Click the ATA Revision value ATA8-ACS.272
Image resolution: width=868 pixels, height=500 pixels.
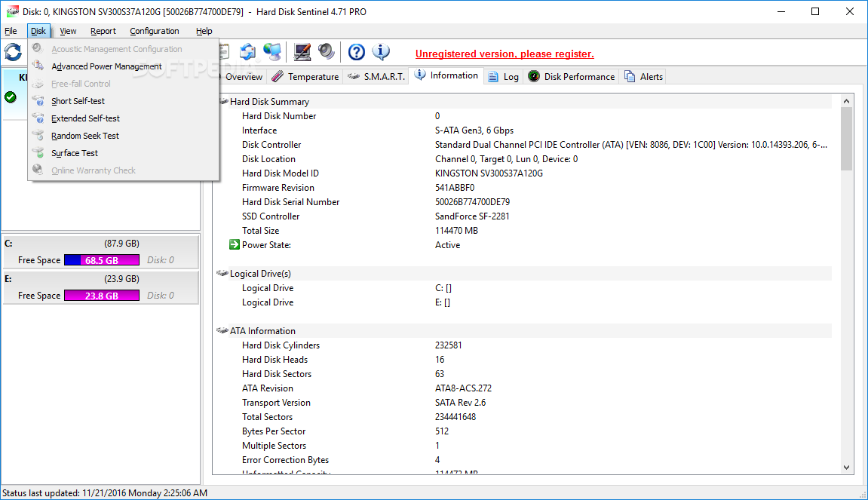[x=463, y=388]
